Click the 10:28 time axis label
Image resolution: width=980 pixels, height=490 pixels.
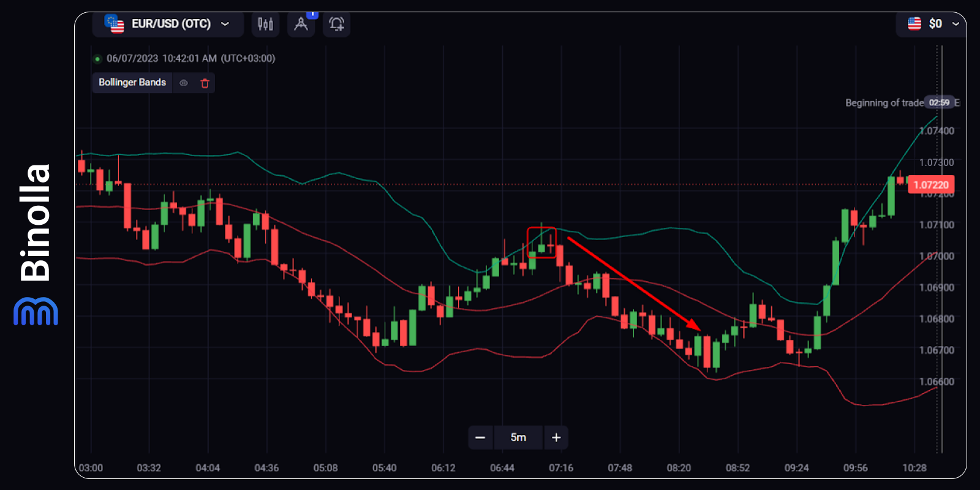[914, 468]
